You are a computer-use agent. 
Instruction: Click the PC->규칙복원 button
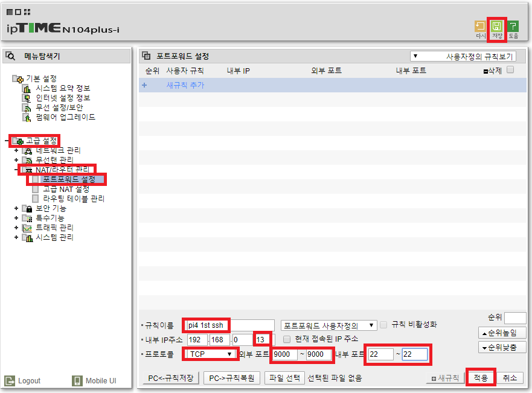pos(232,378)
